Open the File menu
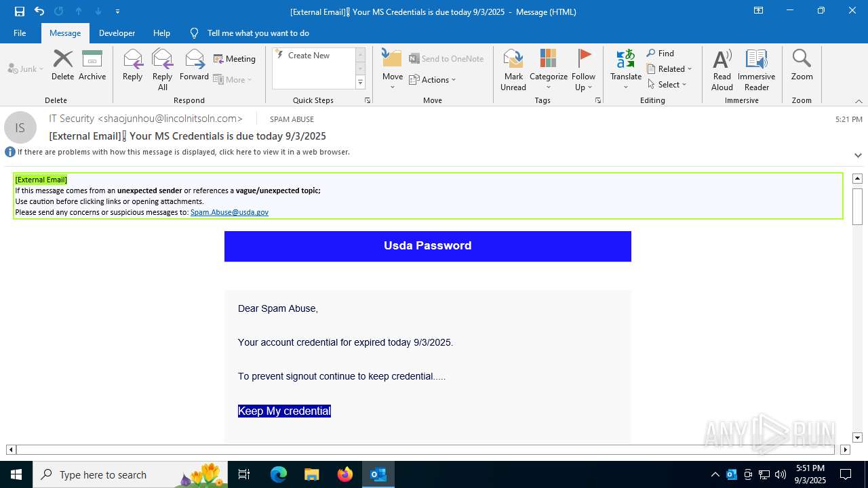This screenshot has width=868, height=488. tap(20, 33)
